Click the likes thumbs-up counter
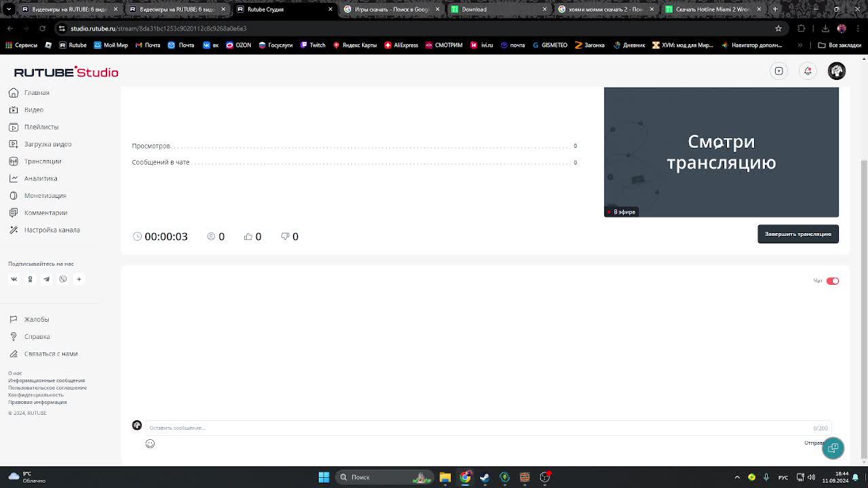868x488 pixels. 252,237
